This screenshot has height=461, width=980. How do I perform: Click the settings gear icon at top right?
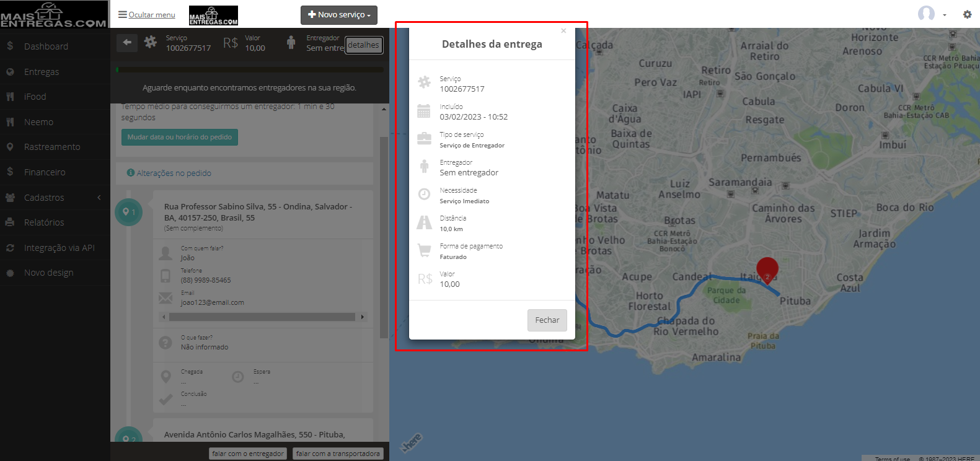967,14
